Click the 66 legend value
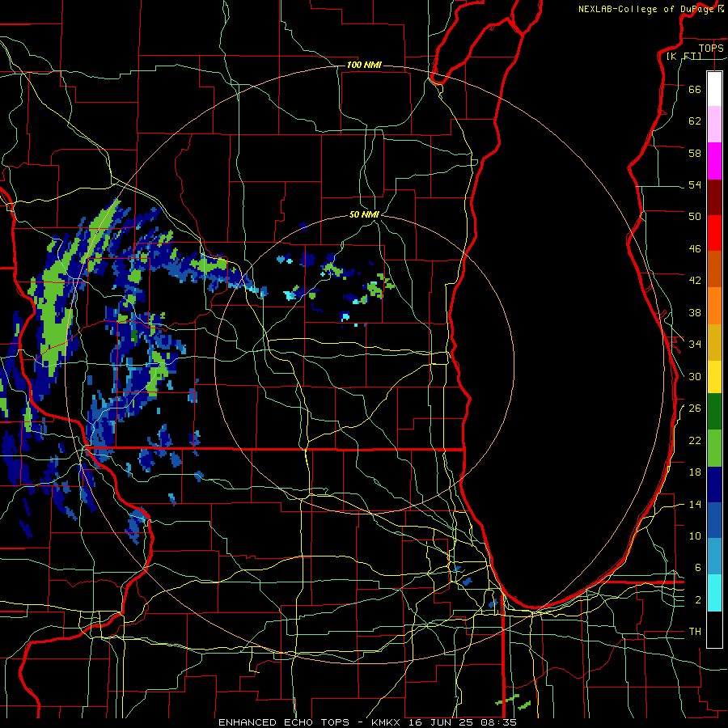 695,89
